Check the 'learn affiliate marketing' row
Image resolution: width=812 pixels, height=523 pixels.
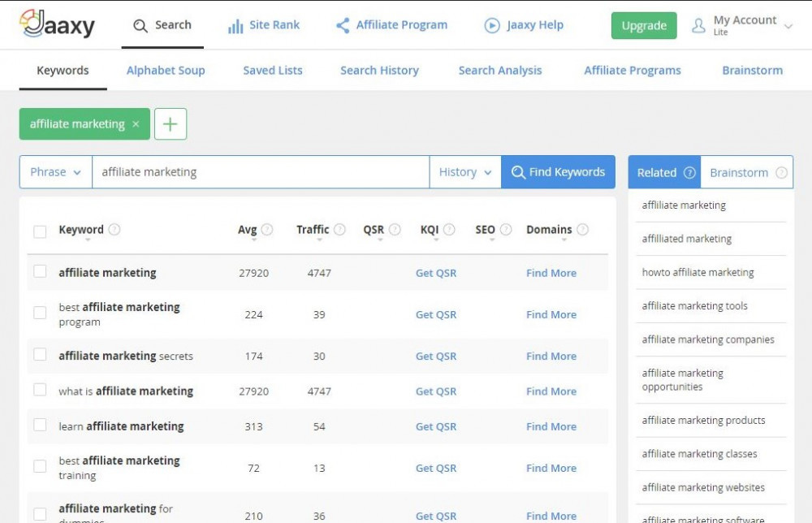(40, 425)
